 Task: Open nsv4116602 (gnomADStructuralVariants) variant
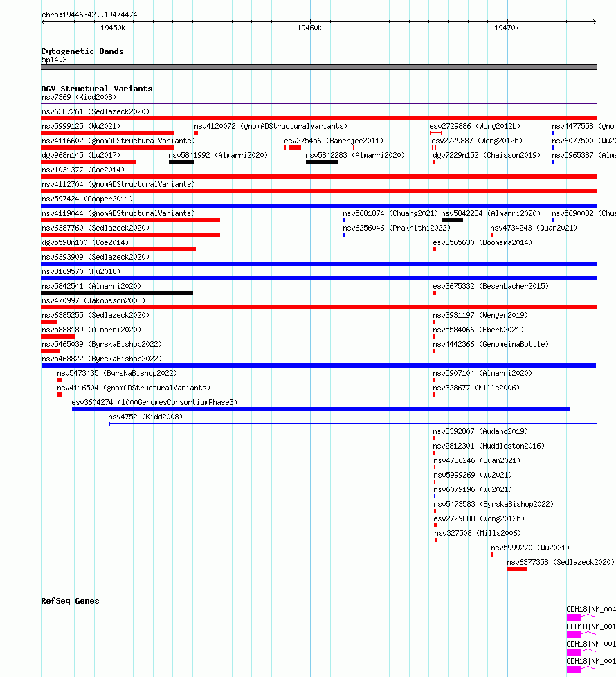coord(118,141)
